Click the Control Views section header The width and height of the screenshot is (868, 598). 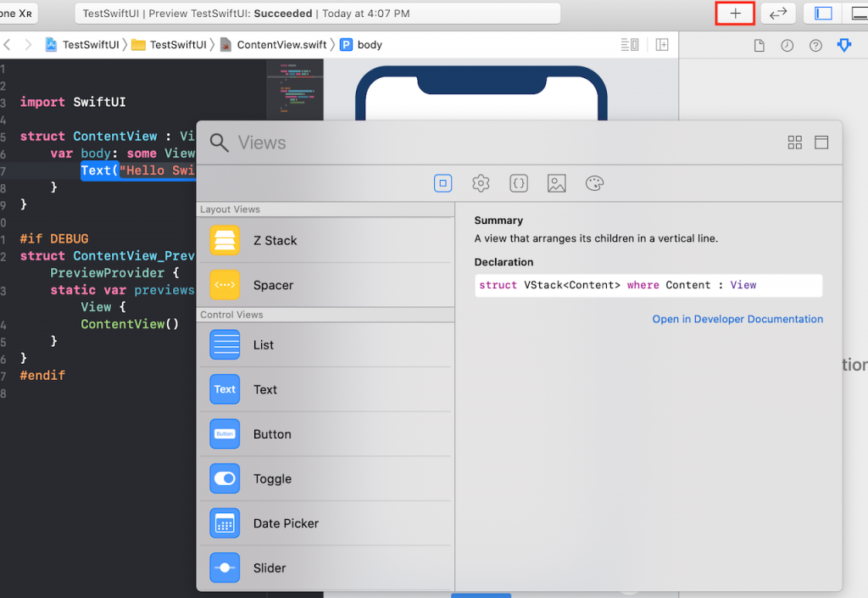pyautogui.click(x=325, y=315)
